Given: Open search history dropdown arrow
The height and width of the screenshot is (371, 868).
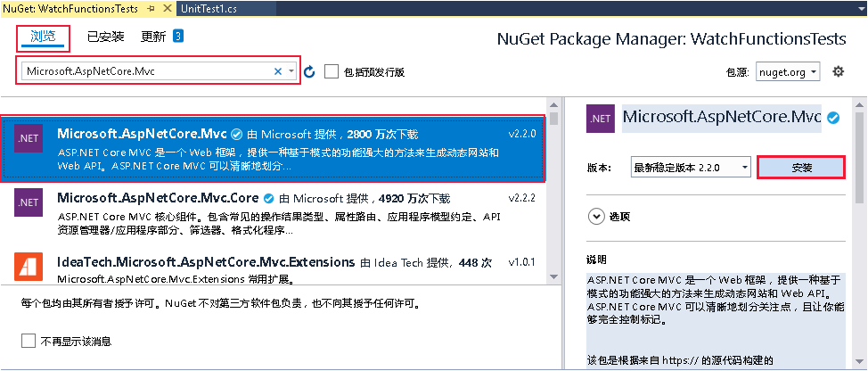Looking at the screenshot, I should [x=291, y=71].
